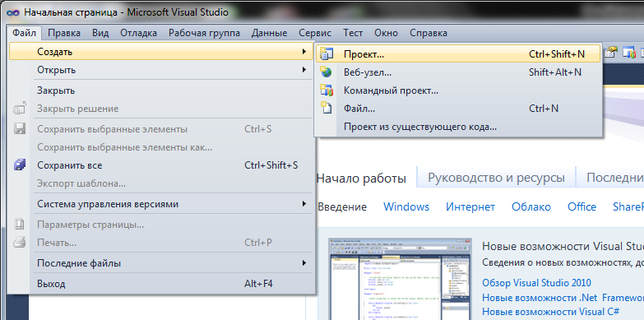Expand the Последние файлы submenu arrow
The height and width of the screenshot is (320, 644).
pyautogui.click(x=304, y=263)
